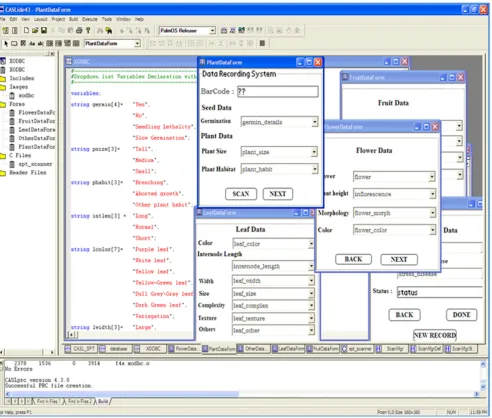Open the Execute menu
492x418 pixels.
[x=90, y=19]
